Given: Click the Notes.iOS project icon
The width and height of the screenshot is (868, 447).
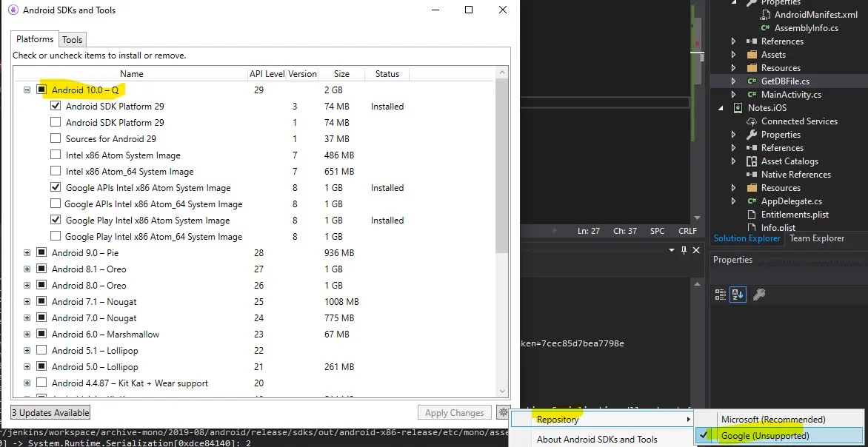Looking at the screenshot, I should tap(738, 108).
